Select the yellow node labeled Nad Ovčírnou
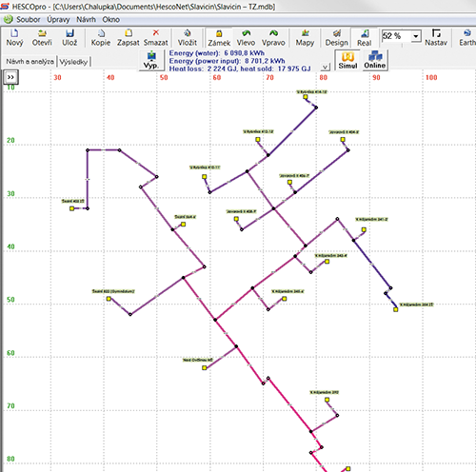This screenshot has height=472, width=476. point(205,367)
